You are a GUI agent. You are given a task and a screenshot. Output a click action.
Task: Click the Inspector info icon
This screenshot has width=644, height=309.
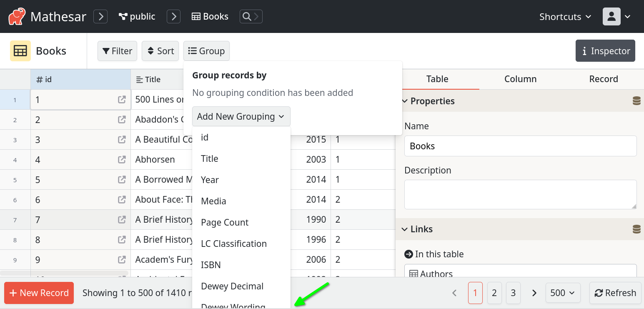coord(585,50)
